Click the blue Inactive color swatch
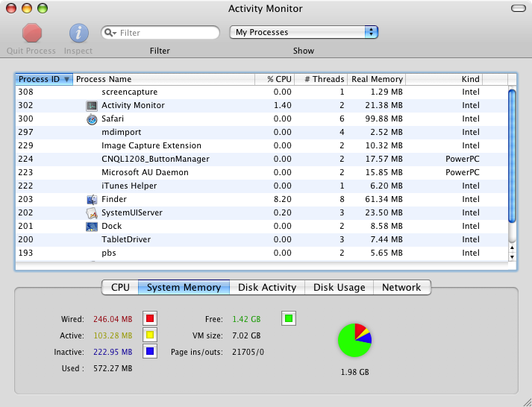Screen dimensions: 532x407 pos(150,351)
